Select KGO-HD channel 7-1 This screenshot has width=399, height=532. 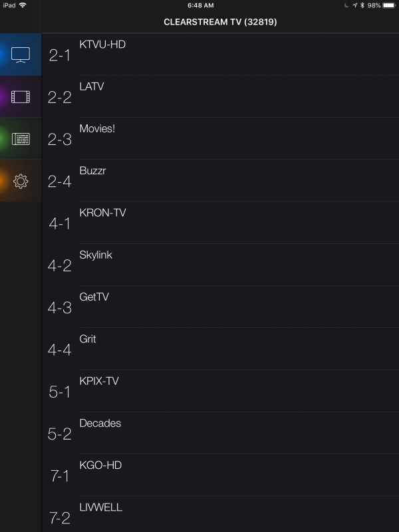(x=219, y=475)
